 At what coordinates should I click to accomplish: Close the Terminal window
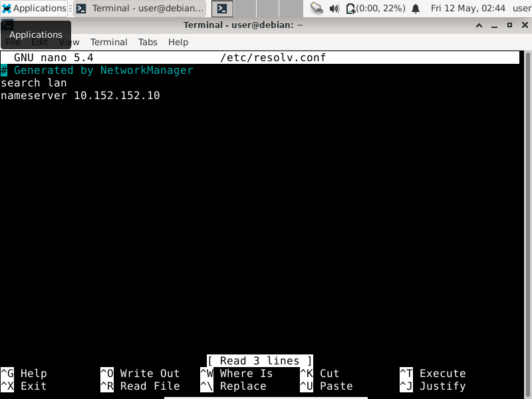[523, 25]
